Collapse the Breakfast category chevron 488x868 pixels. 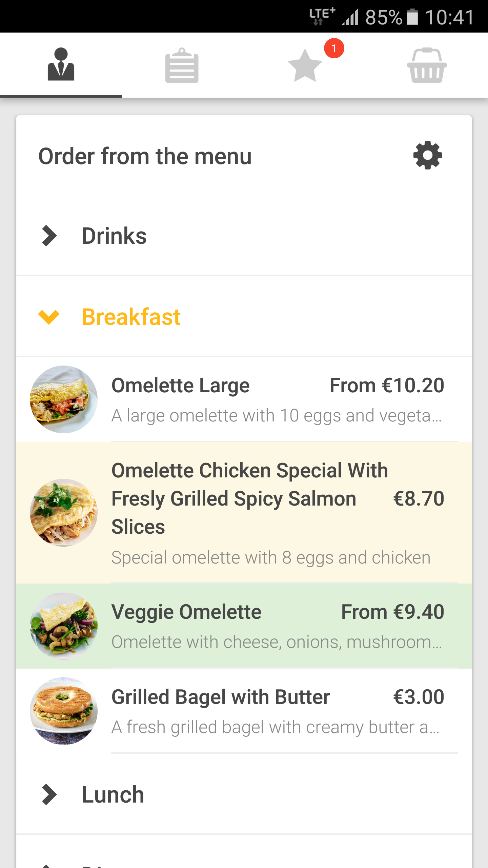click(x=49, y=317)
